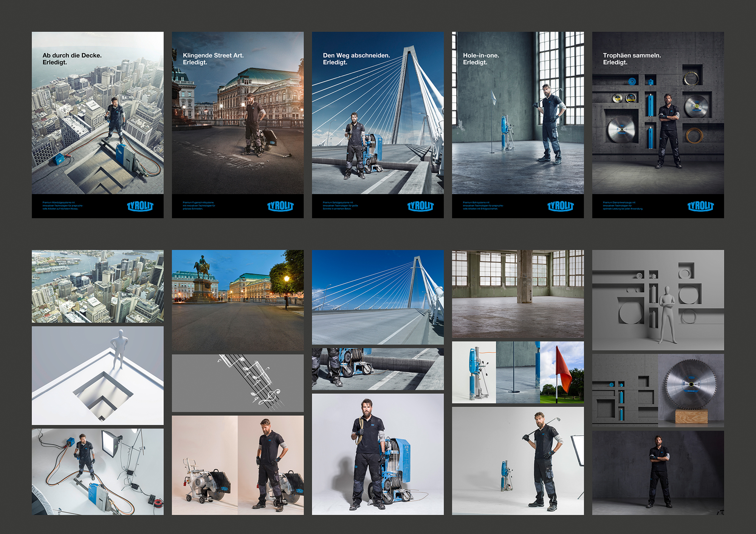Click the Tyrolit logo on the 'Trophäen sammeln' poster
Image resolution: width=756 pixels, height=534 pixels.
click(x=700, y=206)
